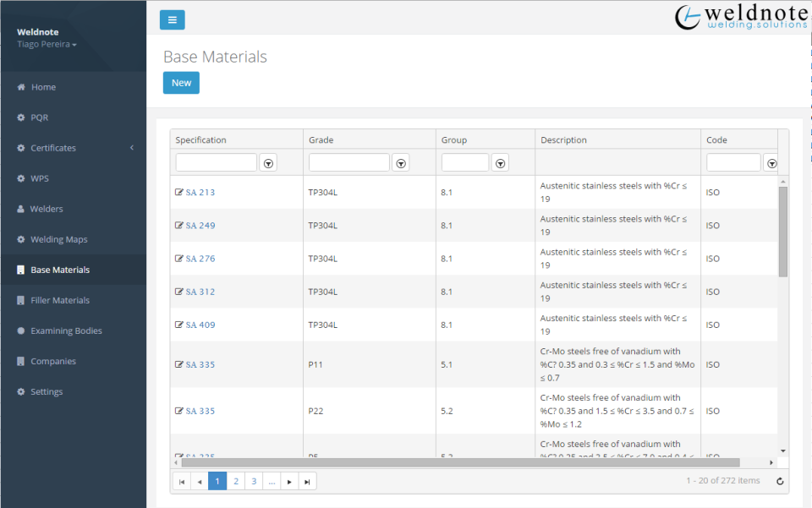Viewport: 812px width, 508px height.
Task: Toggle the hamburger sidebar menu button
Action: (172, 19)
